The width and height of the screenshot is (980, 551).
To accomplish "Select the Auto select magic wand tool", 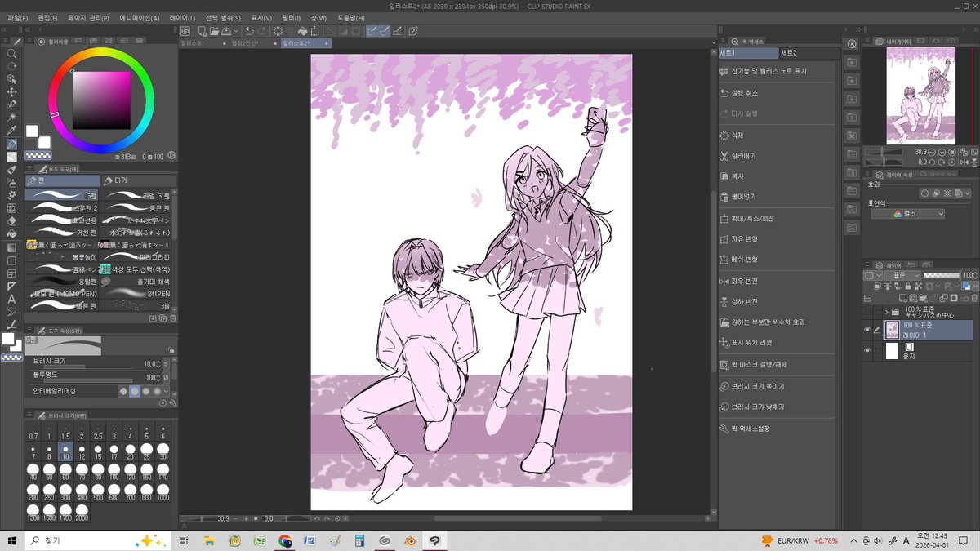I will [11, 118].
